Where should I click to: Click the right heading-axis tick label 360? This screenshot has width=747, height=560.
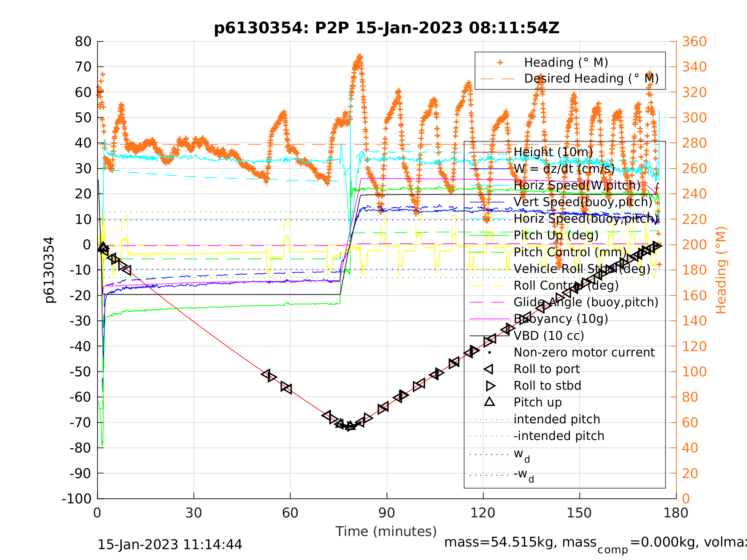tap(694, 42)
